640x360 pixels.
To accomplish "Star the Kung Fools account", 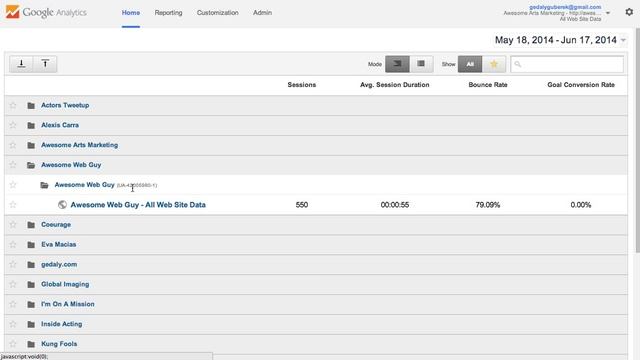I will tap(13, 344).
